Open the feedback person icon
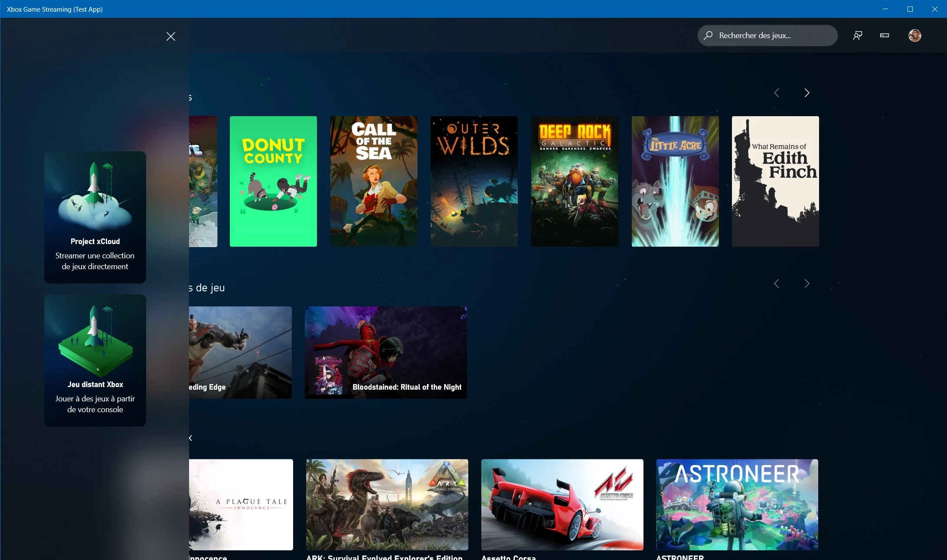 click(857, 36)
